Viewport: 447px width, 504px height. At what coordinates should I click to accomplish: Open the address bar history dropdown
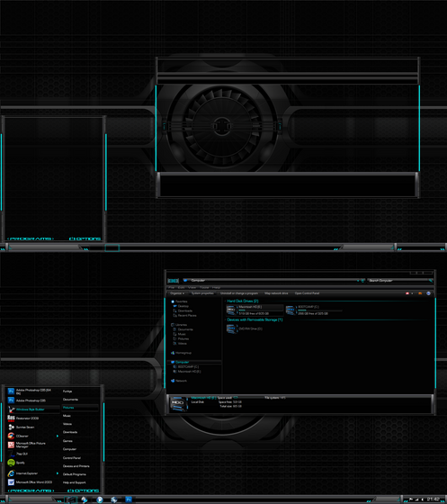pos(358,281)
